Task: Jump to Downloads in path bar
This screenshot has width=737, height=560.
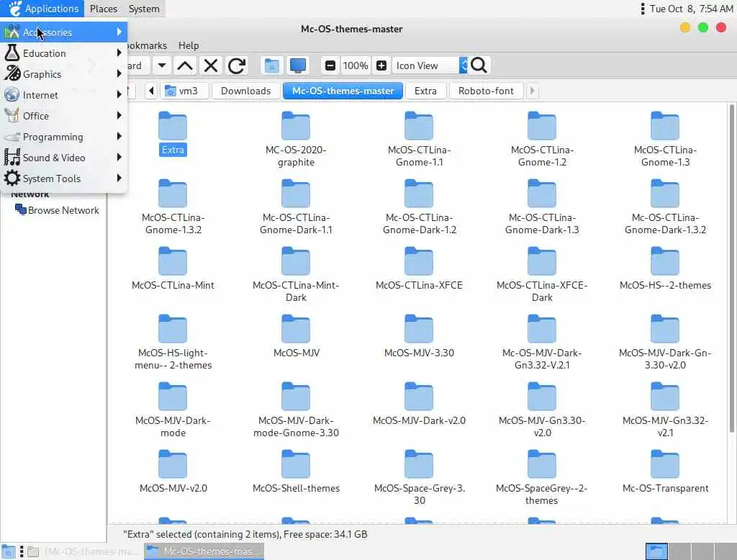Action: click(x=246, y=91)
